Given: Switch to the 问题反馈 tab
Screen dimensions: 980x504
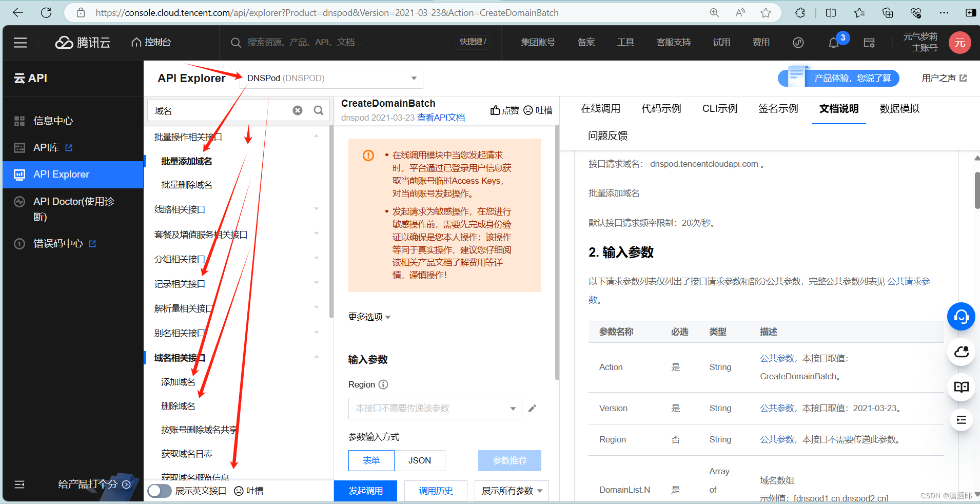Looking at the screenshot, I should (x=608, y=135).
